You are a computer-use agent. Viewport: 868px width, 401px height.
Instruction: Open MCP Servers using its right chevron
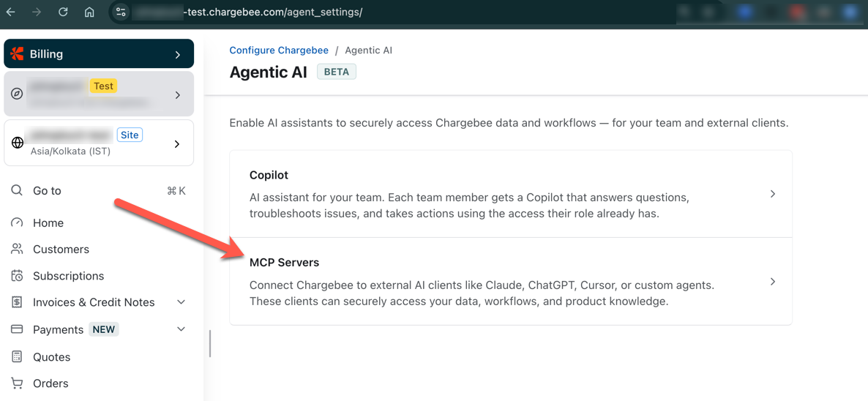[773, 282]
